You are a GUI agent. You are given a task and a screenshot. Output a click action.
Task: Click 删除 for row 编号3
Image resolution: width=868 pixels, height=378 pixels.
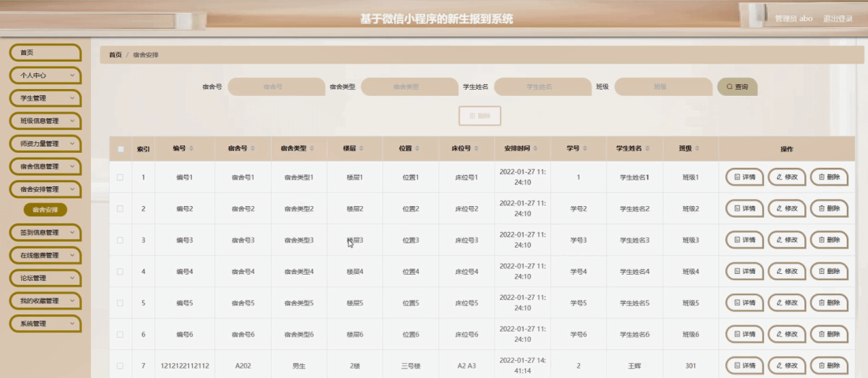829,240
